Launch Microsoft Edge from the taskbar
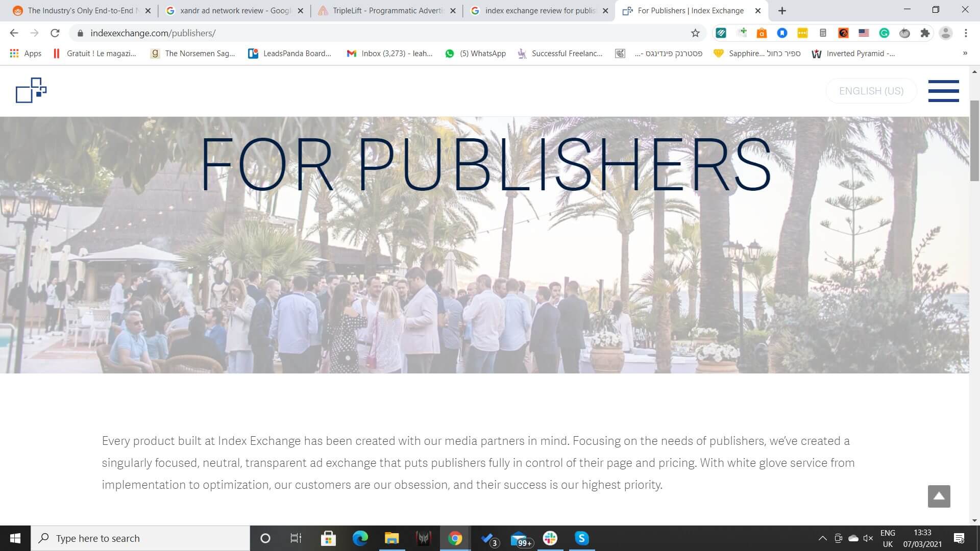This screenshot has width=980, height=551. coord(360,538)
